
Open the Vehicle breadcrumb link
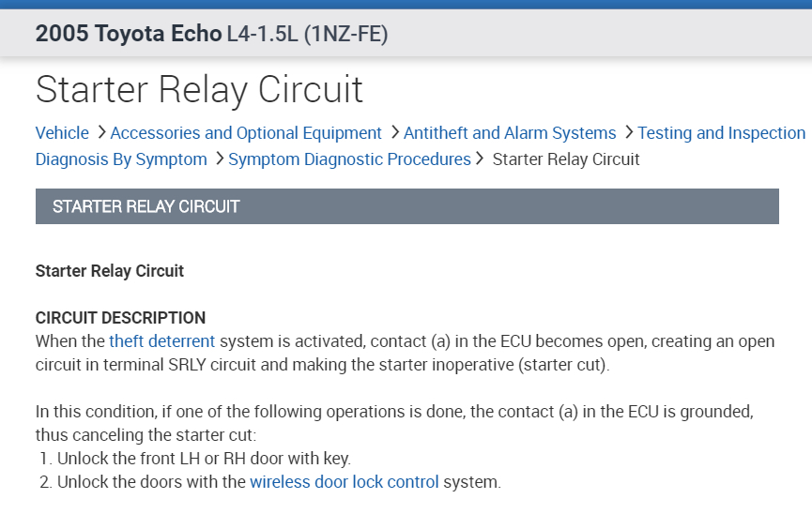(x=62, y=133)
